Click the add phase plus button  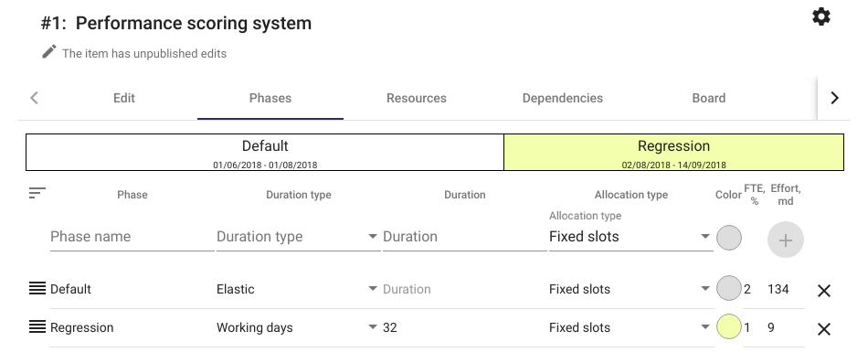785,240
